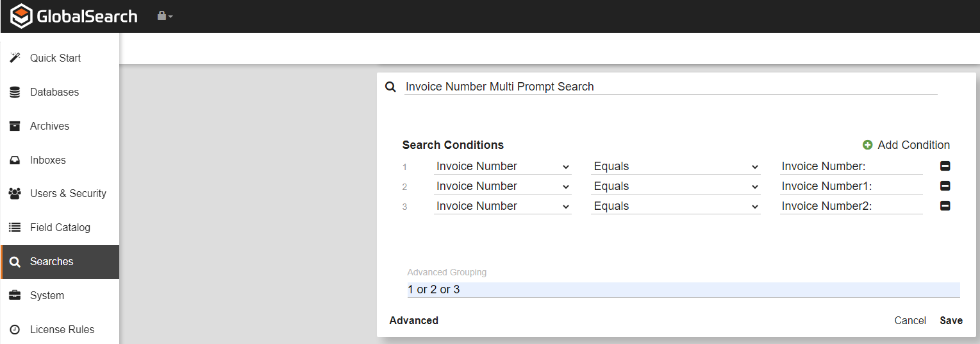Click Cancel to discard the search
This screenshot has height=344, width=980.
910,320
